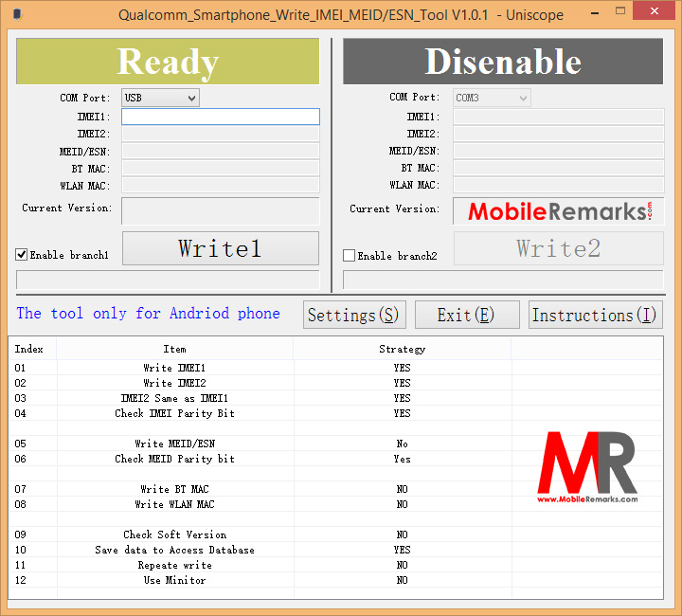Select the 'Use Minitor' row
682x616 pixels.
(336, 580)
